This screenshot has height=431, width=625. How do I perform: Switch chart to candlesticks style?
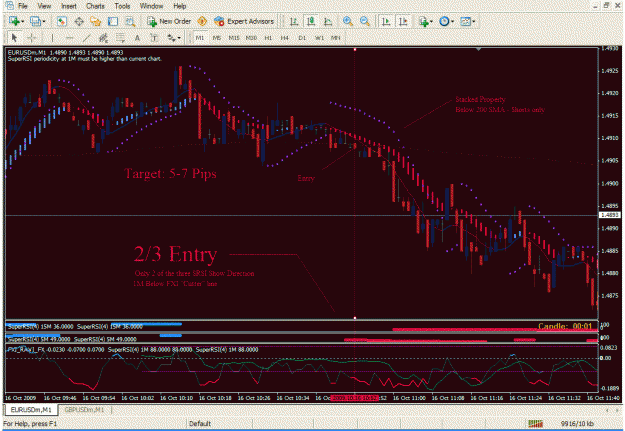[x=311, y=22]
